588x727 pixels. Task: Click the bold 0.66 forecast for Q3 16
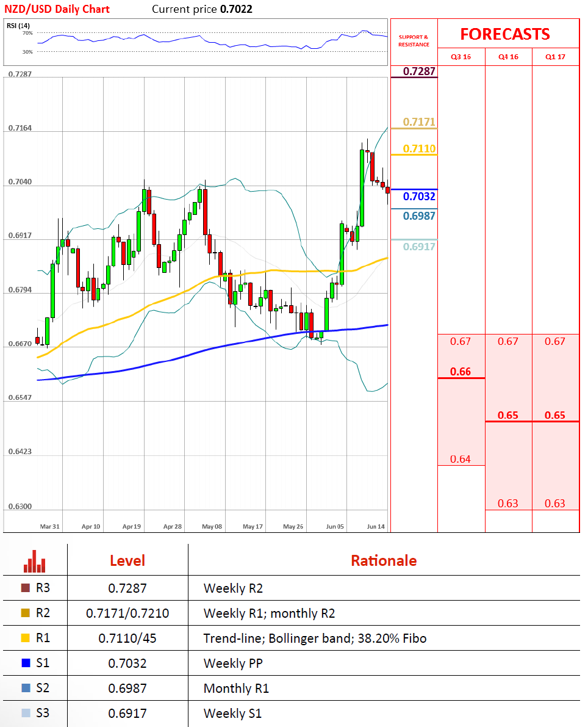click(461, 371)
